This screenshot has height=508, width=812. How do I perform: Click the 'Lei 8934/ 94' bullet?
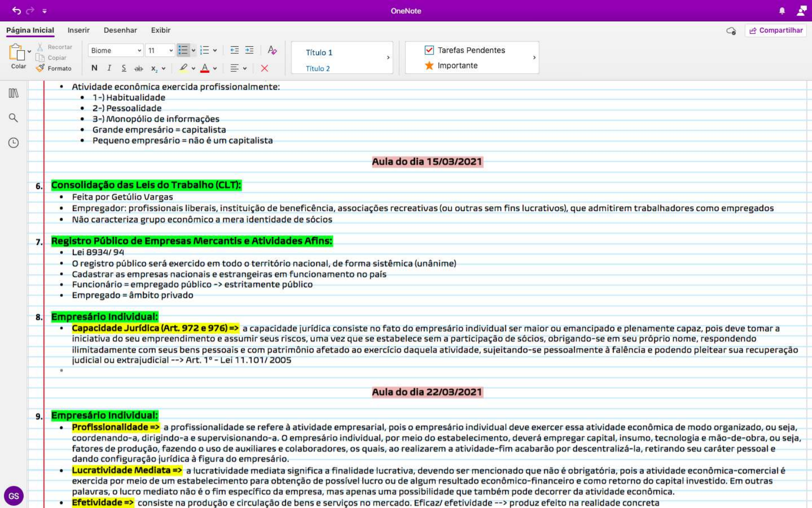coord(98,252)
